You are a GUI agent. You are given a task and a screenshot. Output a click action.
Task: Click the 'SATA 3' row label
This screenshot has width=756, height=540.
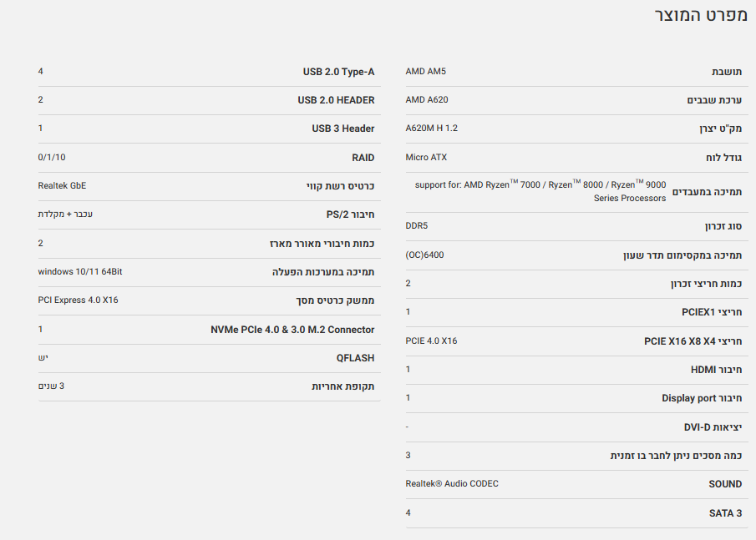point(725,513)
